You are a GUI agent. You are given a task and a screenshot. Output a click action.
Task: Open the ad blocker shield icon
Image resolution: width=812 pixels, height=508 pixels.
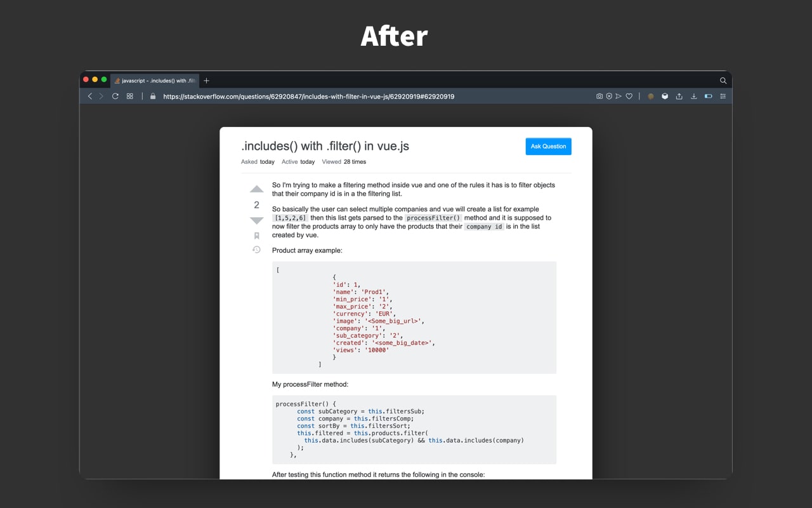609,97
